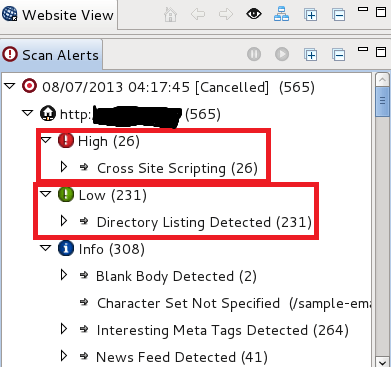
Task: Select the Info (308) row
Action: (112, 249)
